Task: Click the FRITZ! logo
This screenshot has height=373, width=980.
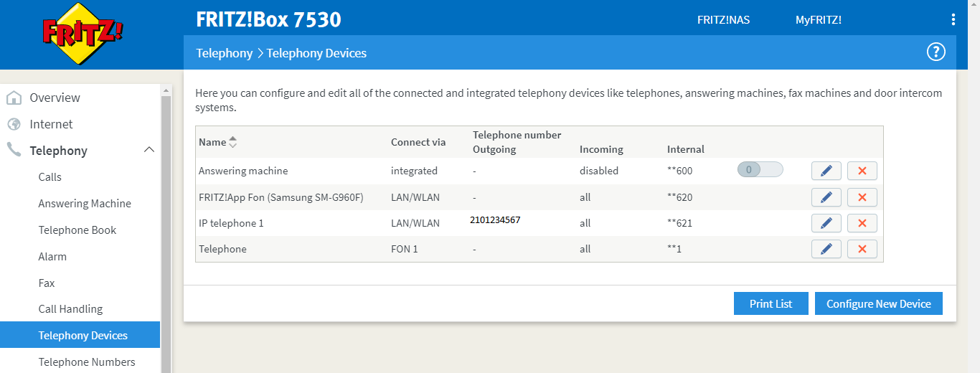Action: (83, 32)
